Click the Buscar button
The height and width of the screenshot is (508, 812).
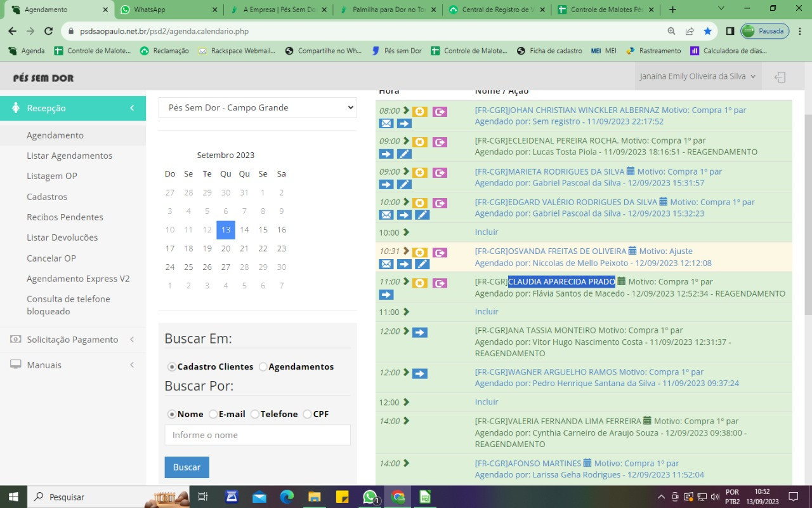[187, 467]
